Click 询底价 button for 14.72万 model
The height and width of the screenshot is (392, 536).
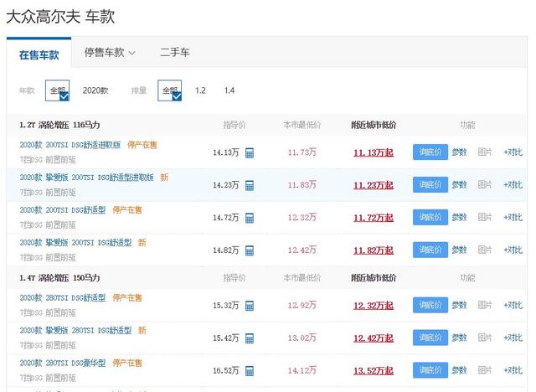[430, 218]
